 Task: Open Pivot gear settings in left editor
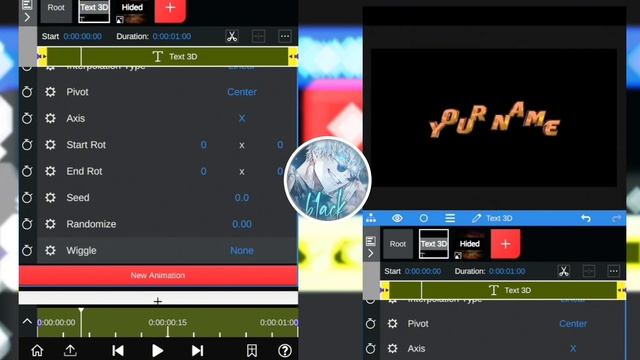(50, 92)
